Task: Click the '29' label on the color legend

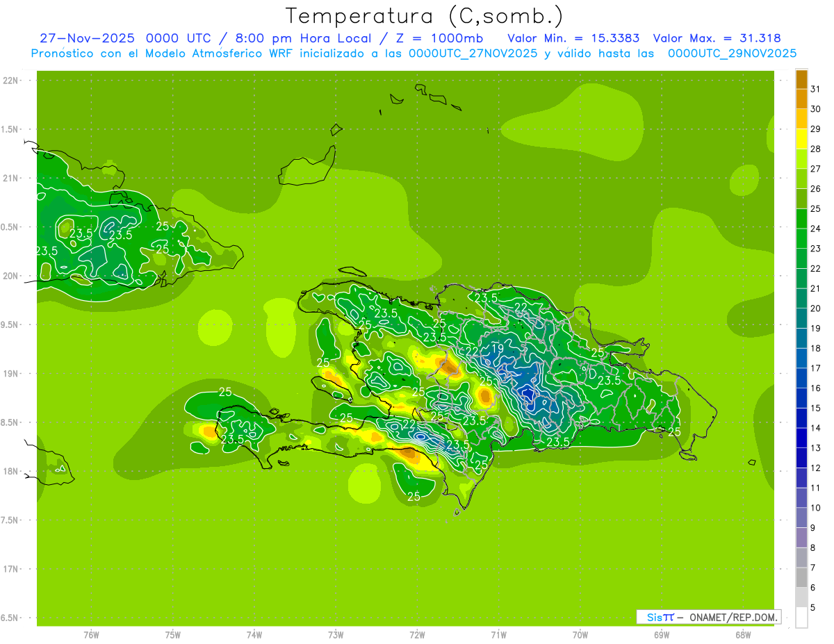Action: click(815, 129)
